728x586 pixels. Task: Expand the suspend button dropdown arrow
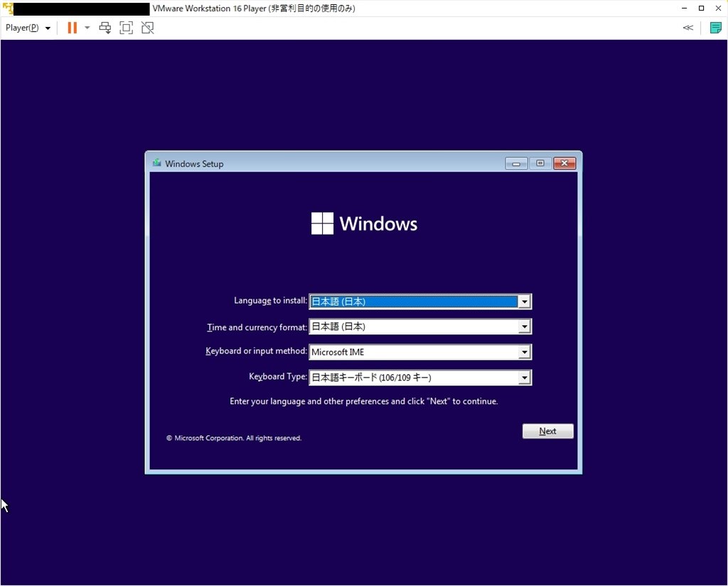pos(85,27)
